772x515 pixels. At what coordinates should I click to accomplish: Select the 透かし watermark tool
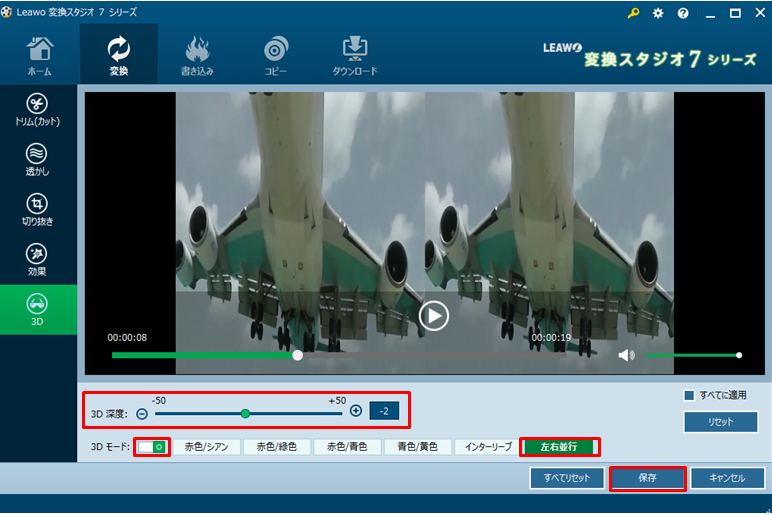(37, 160)
